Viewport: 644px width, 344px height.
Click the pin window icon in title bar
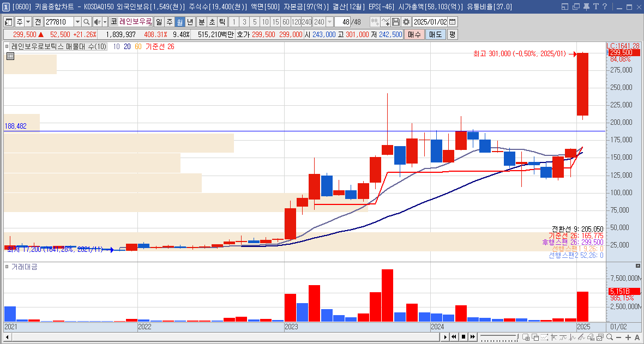[587, 7]
